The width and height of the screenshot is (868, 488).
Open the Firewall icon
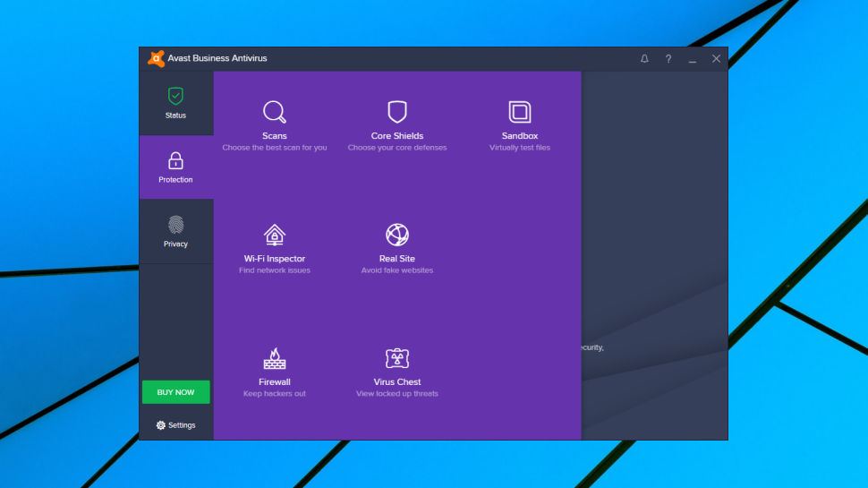[x=275, y=358]
